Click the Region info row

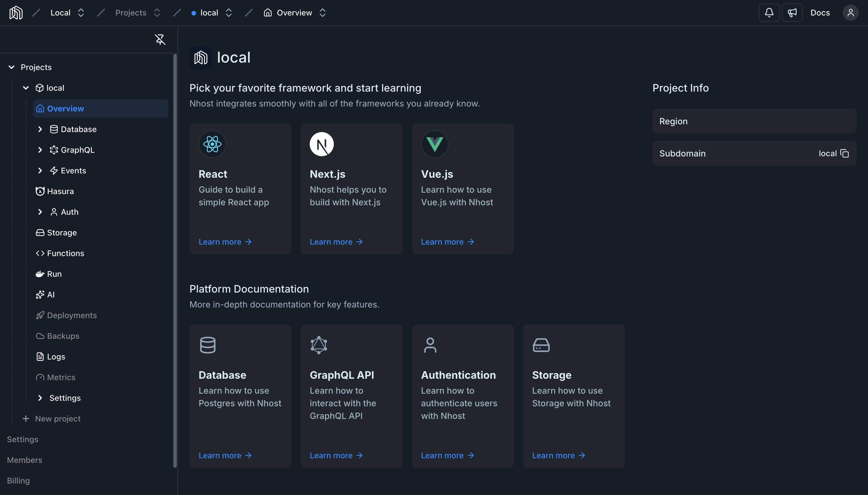pyautogui.click(x=754, y=121)
